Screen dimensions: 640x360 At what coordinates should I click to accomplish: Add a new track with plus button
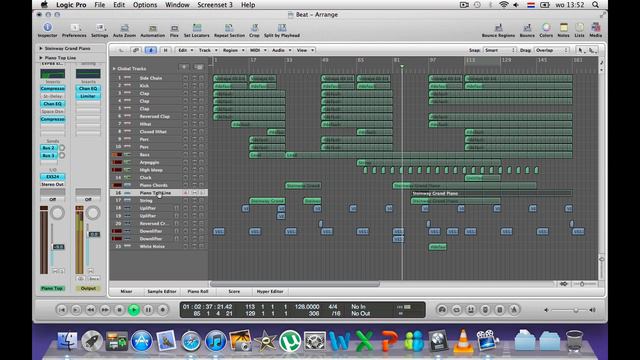[184, 67]
